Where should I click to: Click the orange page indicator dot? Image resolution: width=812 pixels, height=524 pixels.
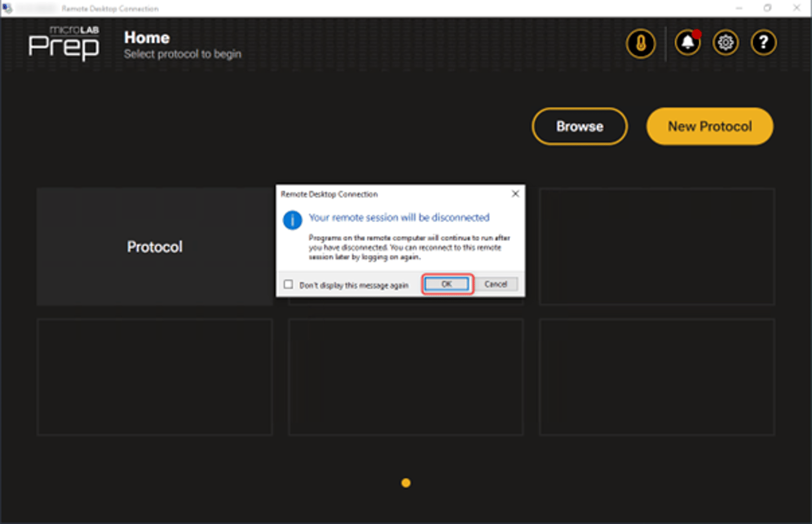[406, 483]
